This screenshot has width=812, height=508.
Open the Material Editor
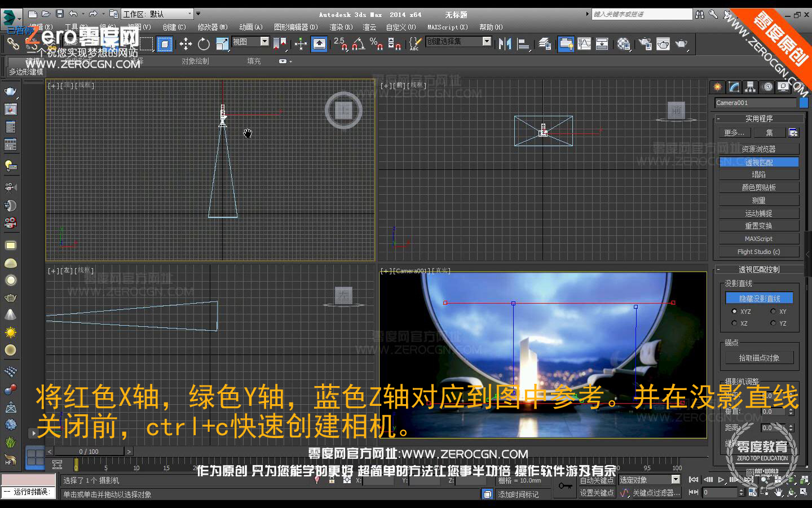click(x=624, y=44)
